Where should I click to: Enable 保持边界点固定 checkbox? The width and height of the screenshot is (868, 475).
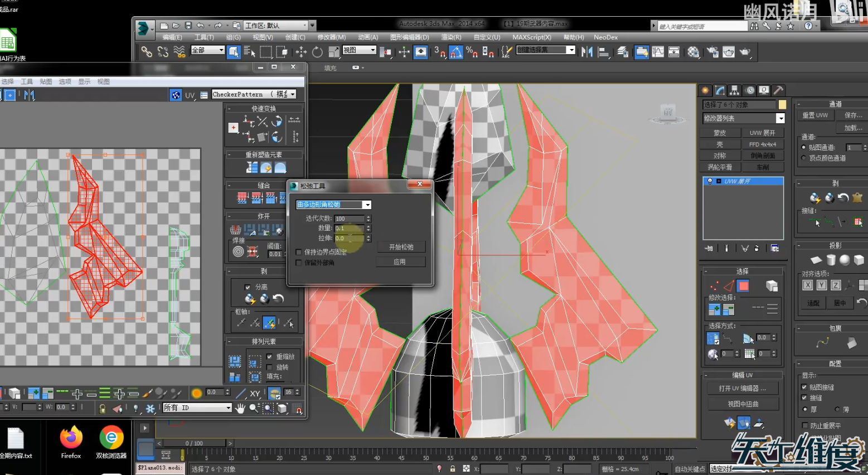[x=299, y=252]
